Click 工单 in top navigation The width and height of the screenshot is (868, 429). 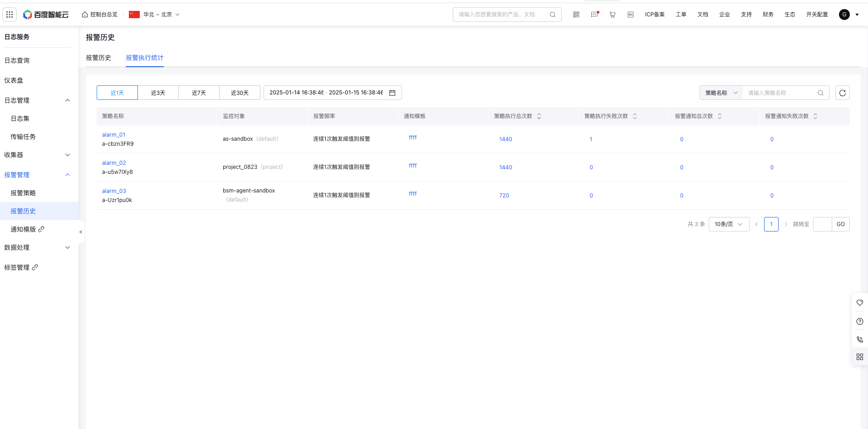pos(681,15)
